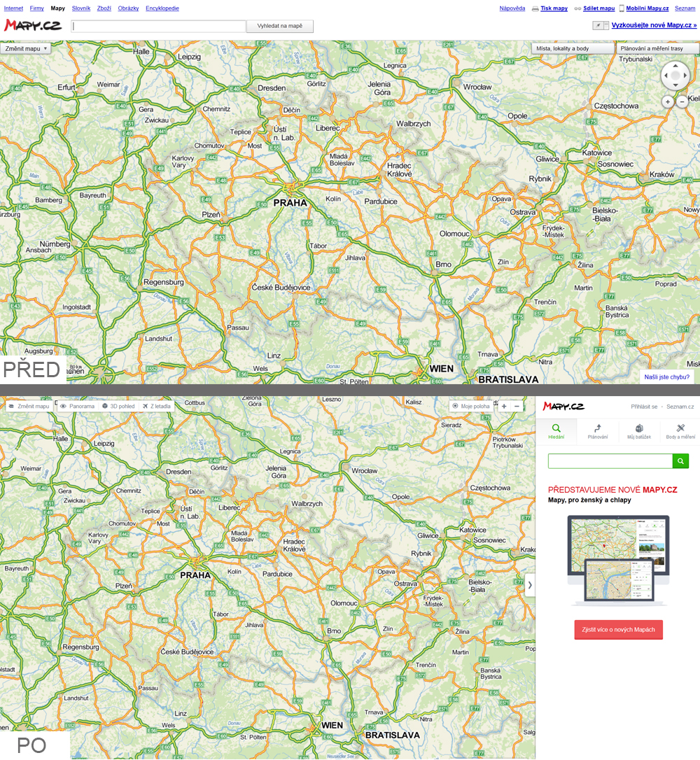Click the PRAHA label on the old map

click(290, 203)
